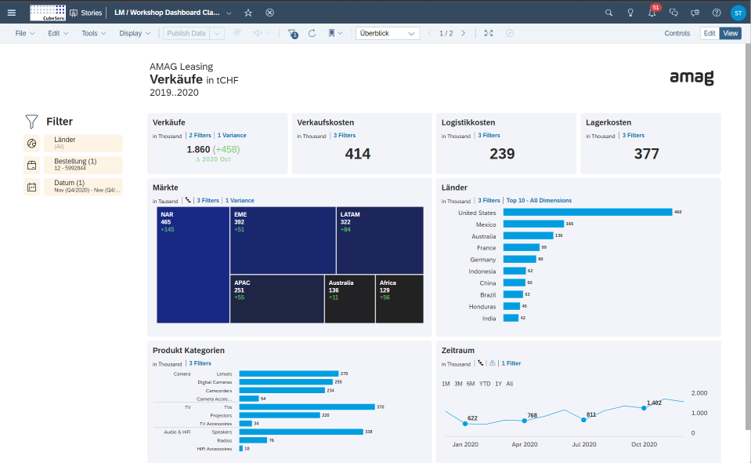Open the Bestellung (1) filter selector

(x=83, y=165)
